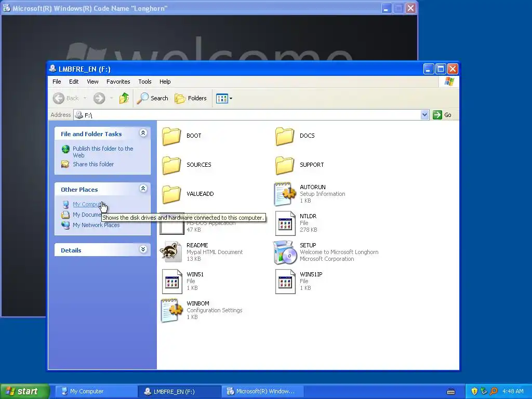The height and width of the screenshot is (399, 532).
Task: Expand the Details panel
Action: [x=143, y=249]
